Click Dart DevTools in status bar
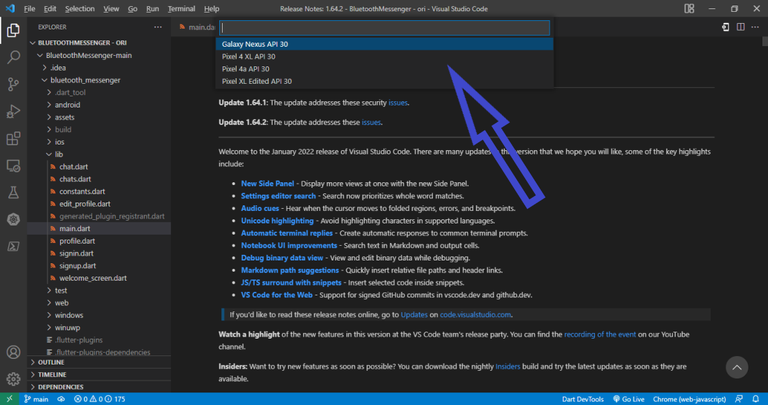 pyautogui.click(x=582, y=399)
